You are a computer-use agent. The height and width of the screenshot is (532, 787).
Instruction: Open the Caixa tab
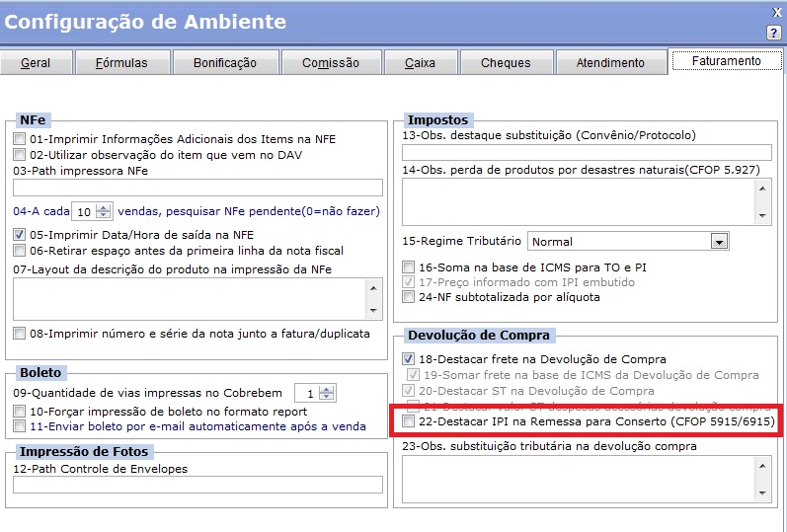click(x=421, y=63)
